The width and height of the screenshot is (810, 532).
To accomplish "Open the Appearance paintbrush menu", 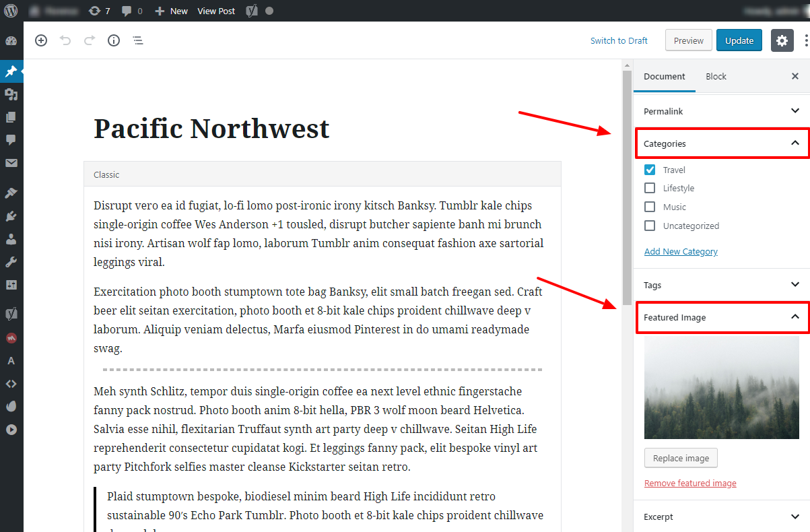I will tap(11, 193).
